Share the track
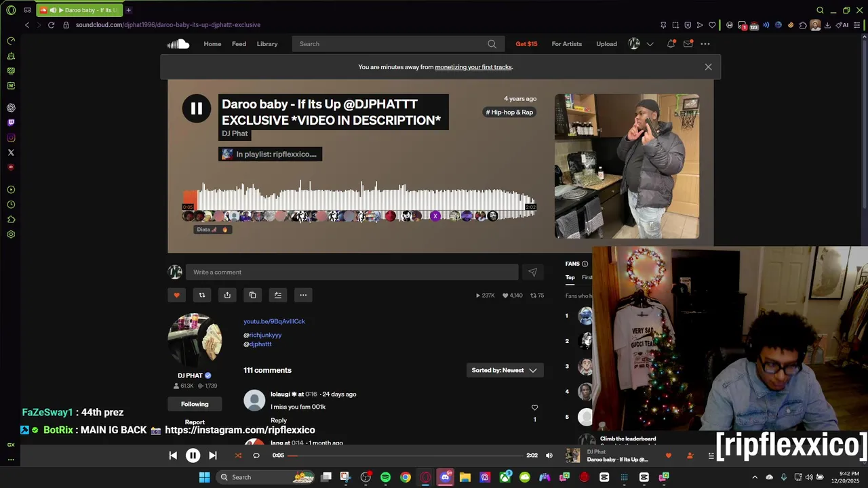This screenshot has height=488, width=868. tap(227, 295)
